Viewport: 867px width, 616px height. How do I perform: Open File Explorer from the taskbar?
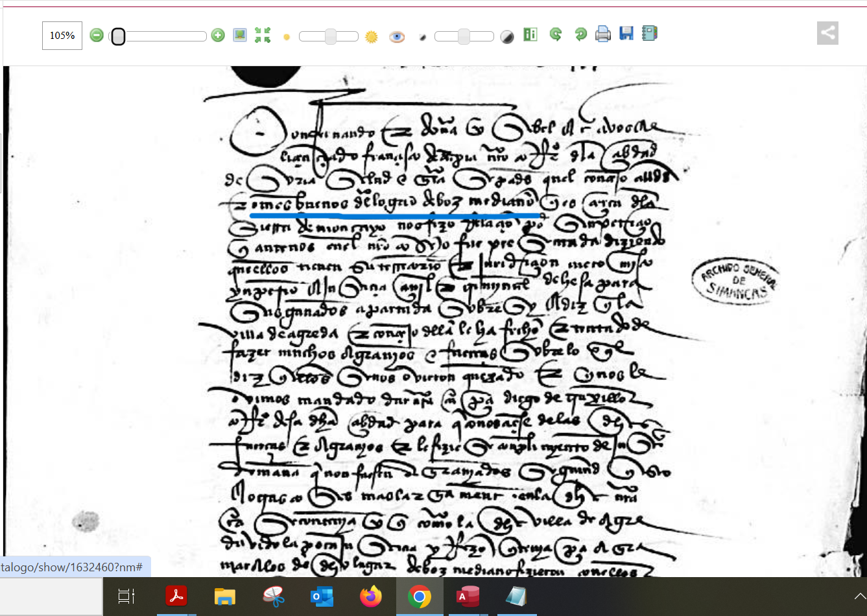225,597
